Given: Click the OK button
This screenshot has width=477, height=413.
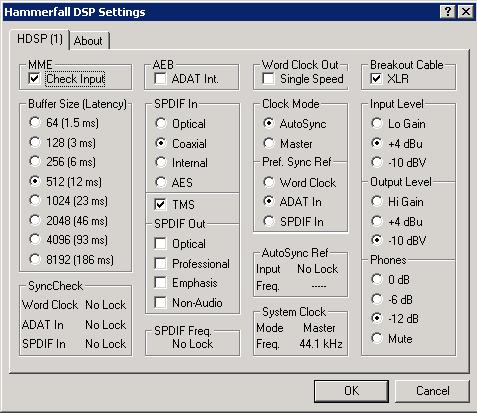Looking at the screenshot, I should click(x=351, y=391).
